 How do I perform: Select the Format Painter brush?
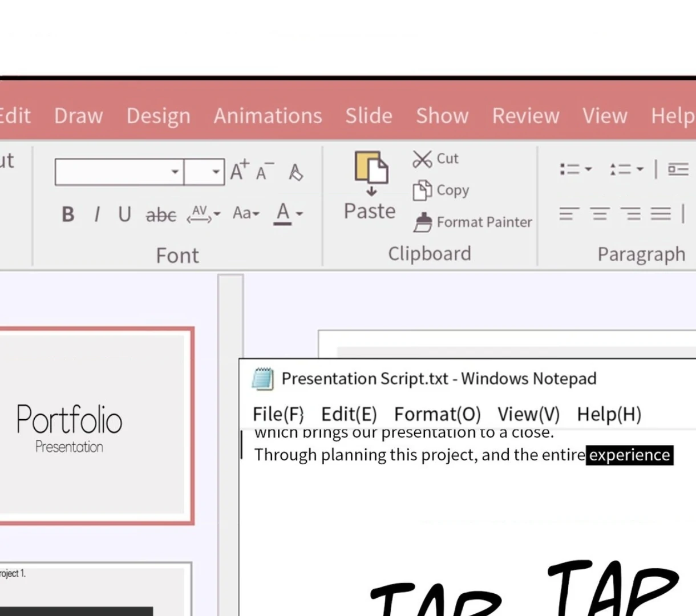pos(423,222)
